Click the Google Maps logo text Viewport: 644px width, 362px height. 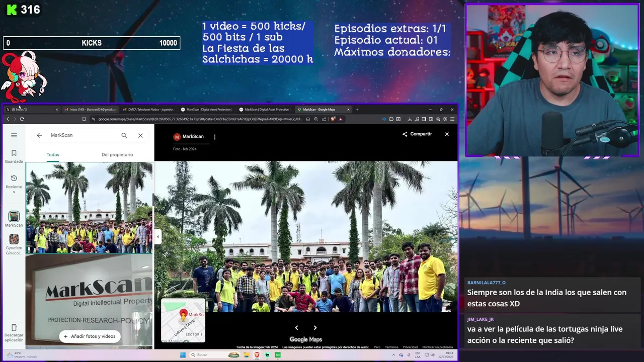(x=305, y=339)
